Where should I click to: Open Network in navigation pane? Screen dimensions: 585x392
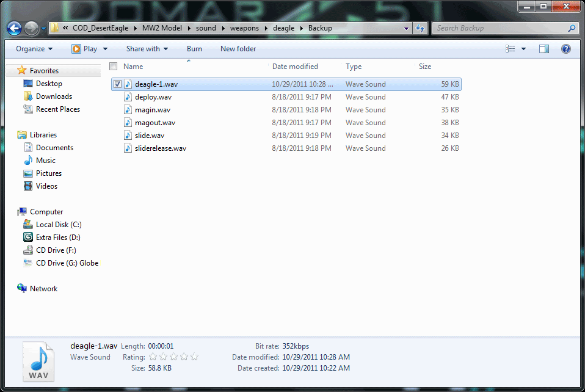(x=43, y=289)
